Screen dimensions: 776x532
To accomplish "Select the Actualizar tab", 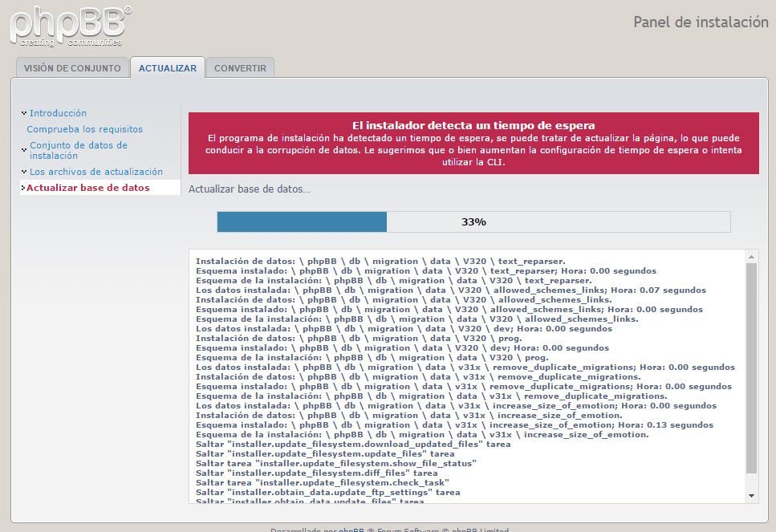I will click(167, 68).
